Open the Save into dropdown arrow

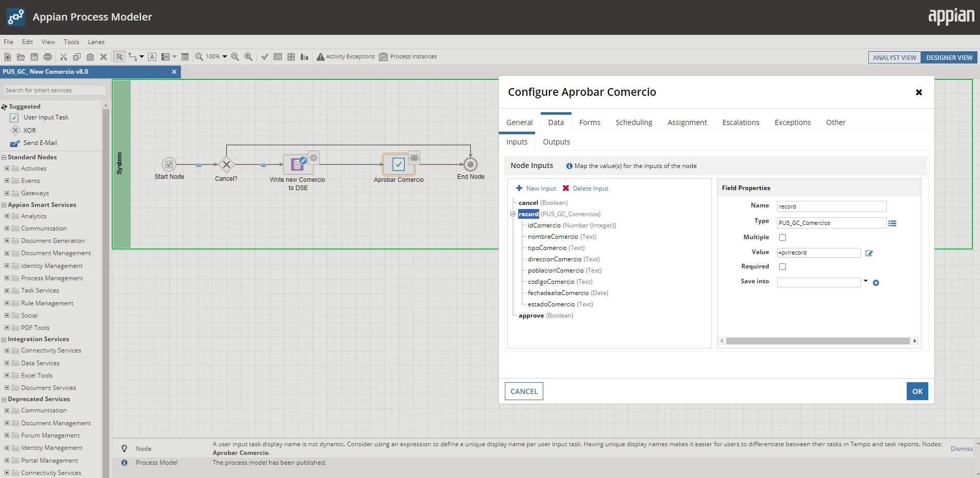pyautogui.click(x=866, y=281)
